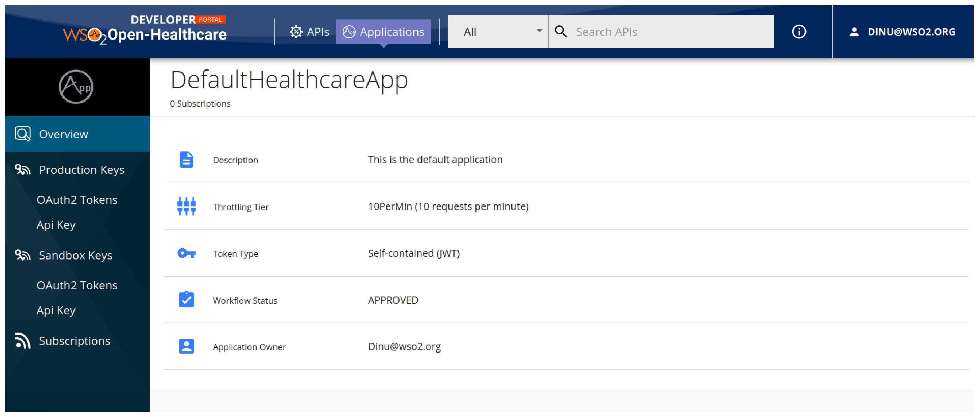
Task: Click the APIs gear icon
Action: click(296, 32)
